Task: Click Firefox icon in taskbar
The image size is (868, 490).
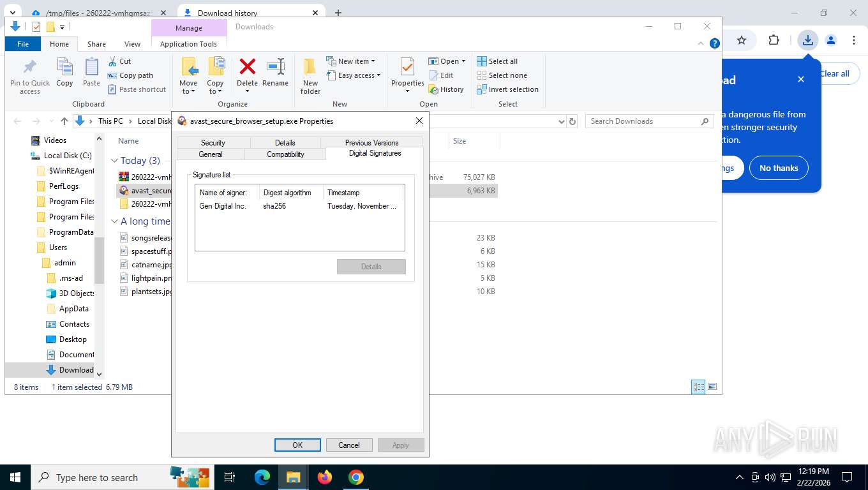Action: (325, 477)
